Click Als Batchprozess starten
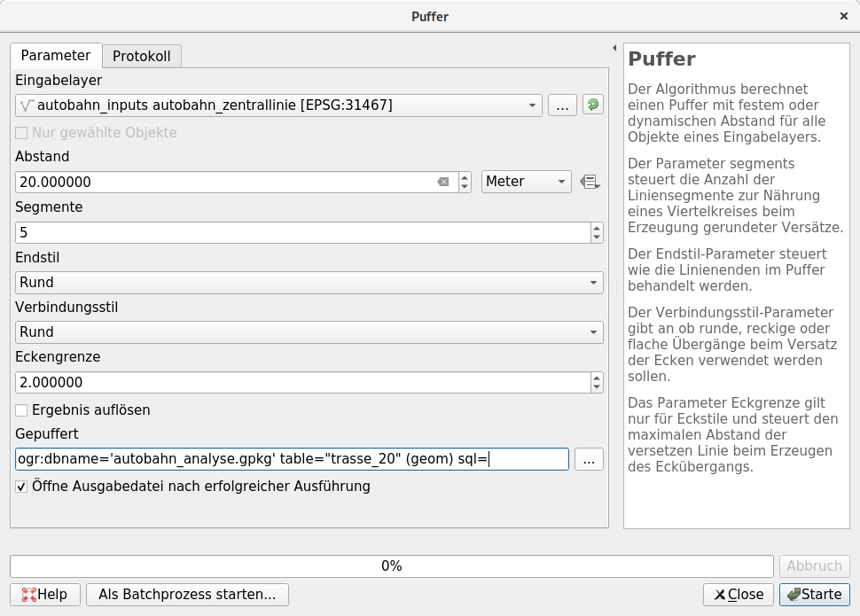 coord(186,594)
